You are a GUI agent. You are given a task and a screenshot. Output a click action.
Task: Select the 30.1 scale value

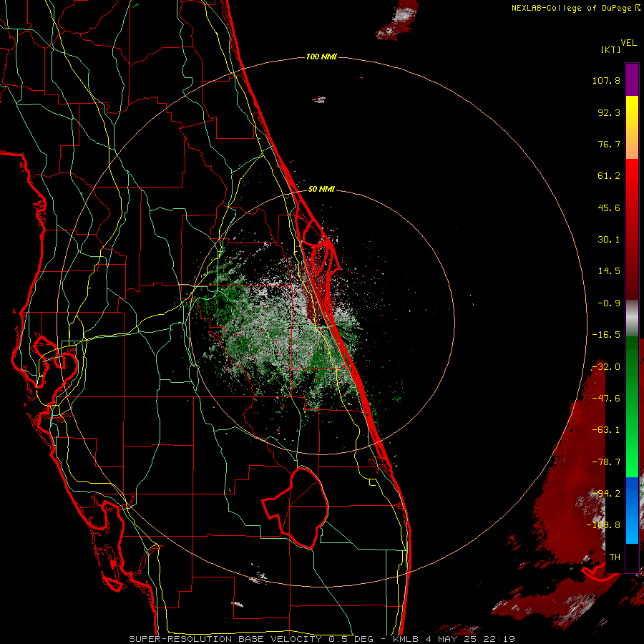[609, 240]
